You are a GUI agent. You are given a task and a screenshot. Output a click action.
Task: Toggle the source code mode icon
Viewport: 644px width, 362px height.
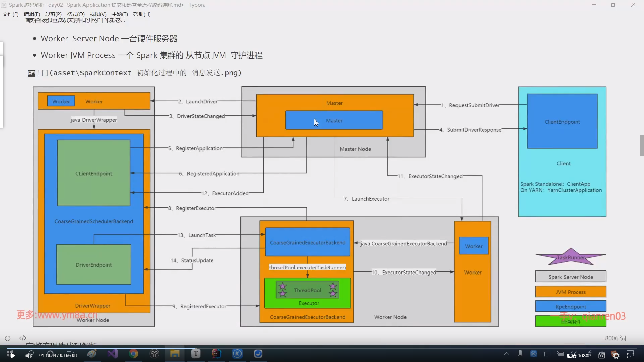(x=23, y=338)
